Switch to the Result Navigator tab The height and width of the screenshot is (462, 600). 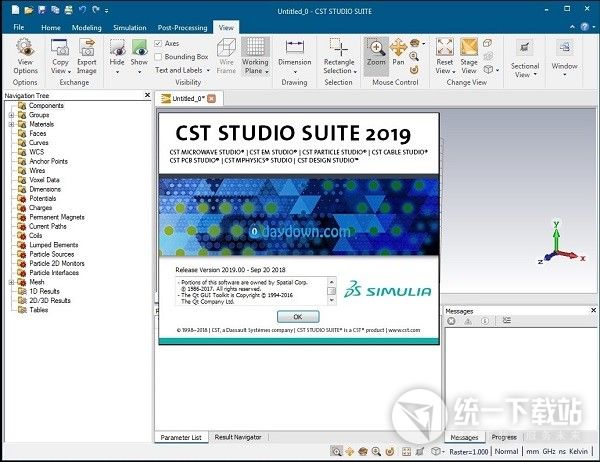[238, 437]
